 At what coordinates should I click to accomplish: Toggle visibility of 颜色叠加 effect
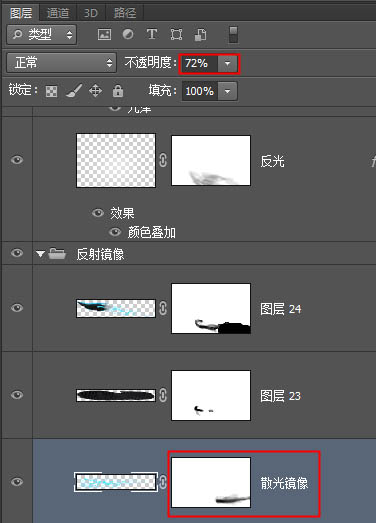pyautogui.click(x=115, y=232)
